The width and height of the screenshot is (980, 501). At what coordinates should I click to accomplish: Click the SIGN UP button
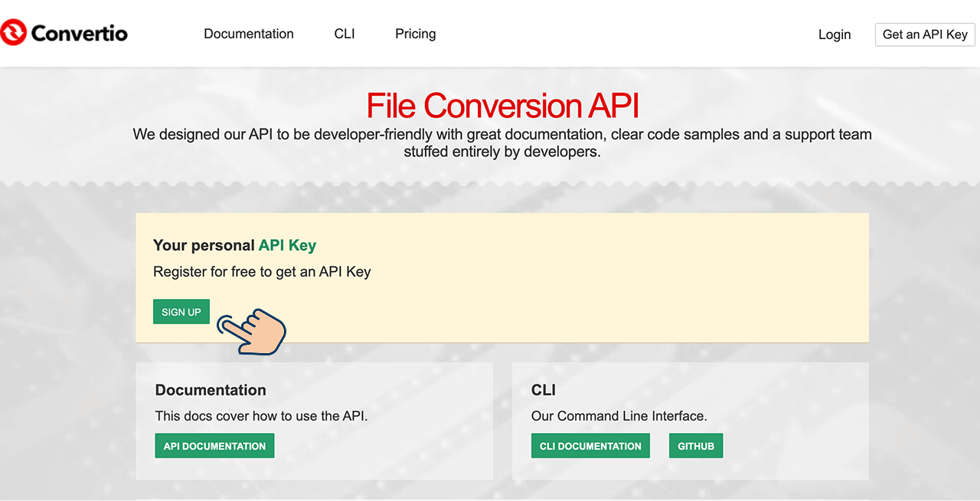tap(181, 312)
